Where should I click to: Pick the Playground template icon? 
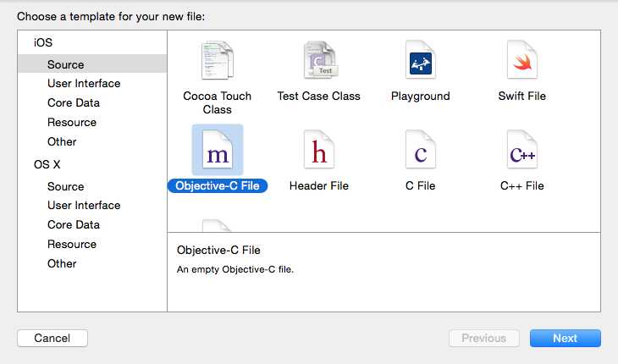pyautogui.click(x=421, y=60)
